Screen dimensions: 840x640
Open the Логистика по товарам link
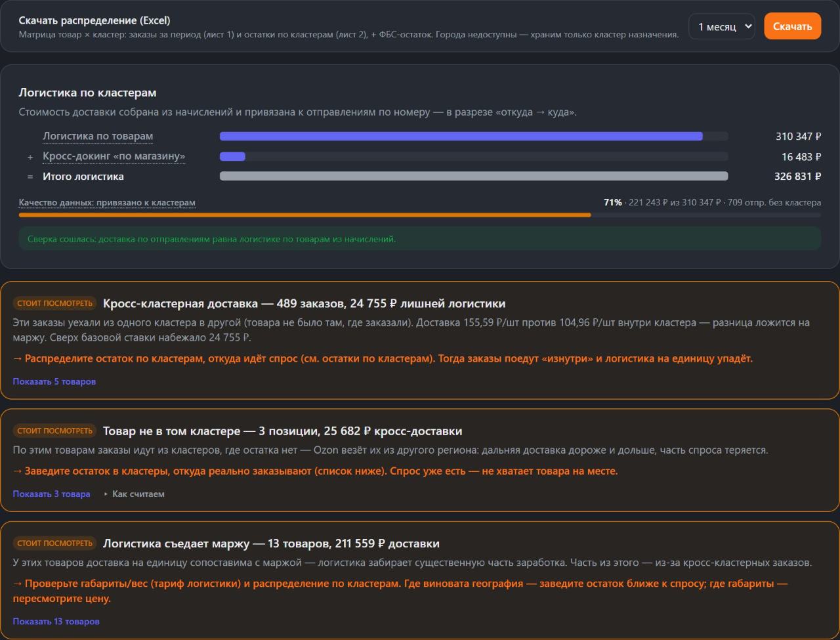(98, 137)
